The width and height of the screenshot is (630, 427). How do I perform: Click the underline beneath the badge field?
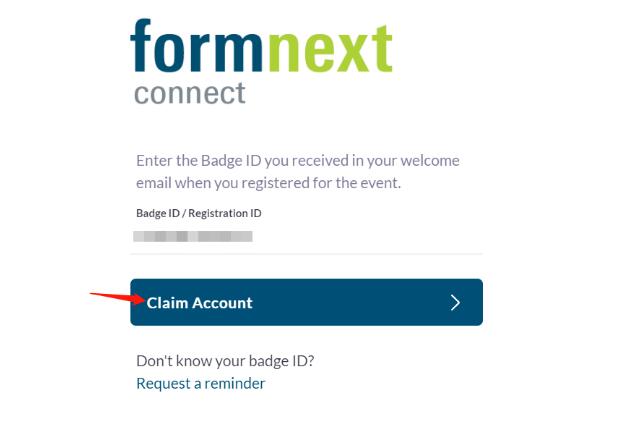coord(306,253)
